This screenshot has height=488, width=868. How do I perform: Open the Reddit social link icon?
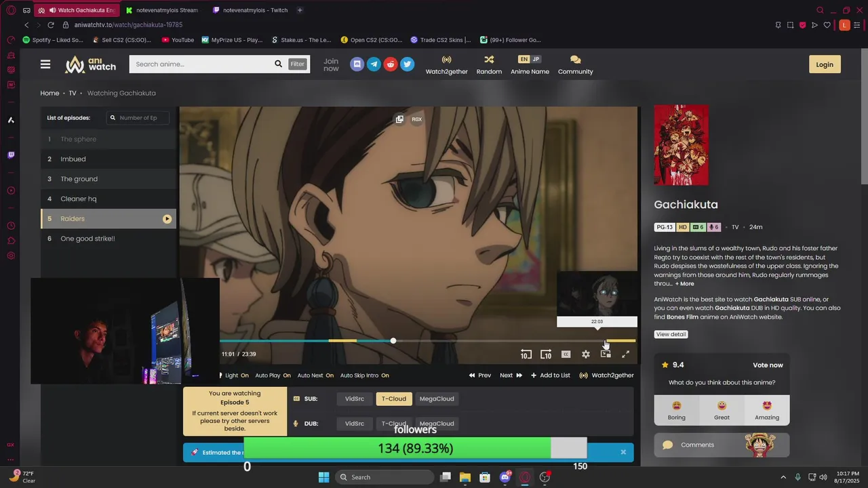click(x=391, y=64)
